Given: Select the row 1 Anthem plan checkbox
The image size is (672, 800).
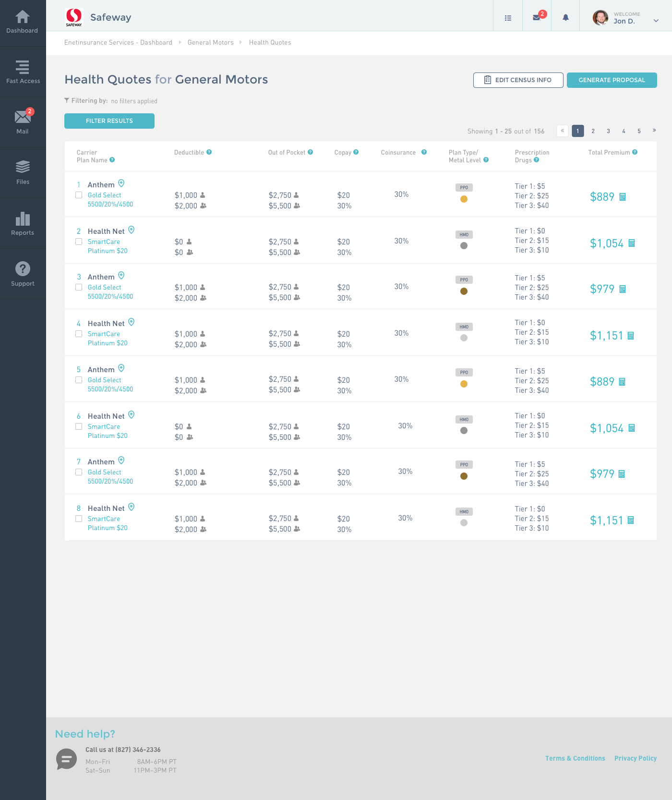Looking at the screenshot, I should 79,195.
